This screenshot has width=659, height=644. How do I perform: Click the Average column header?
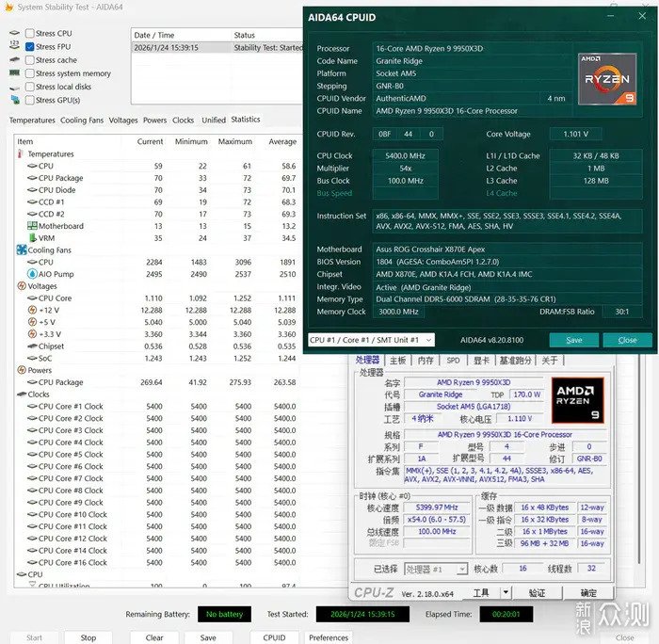click(282, 141)
